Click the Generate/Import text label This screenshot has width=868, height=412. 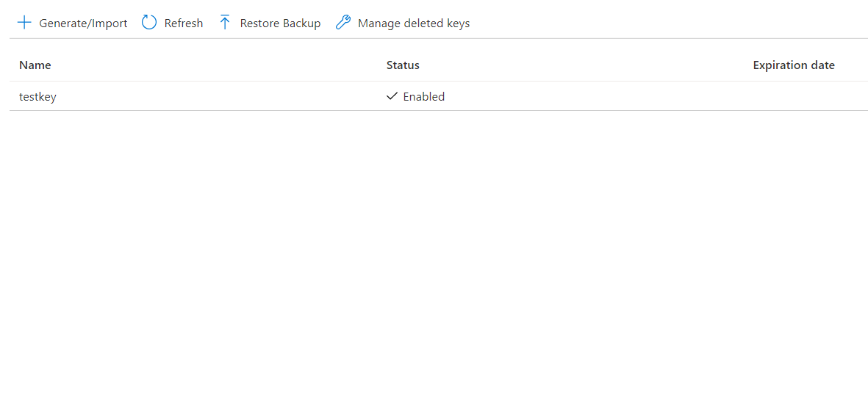tap(83, 24)
